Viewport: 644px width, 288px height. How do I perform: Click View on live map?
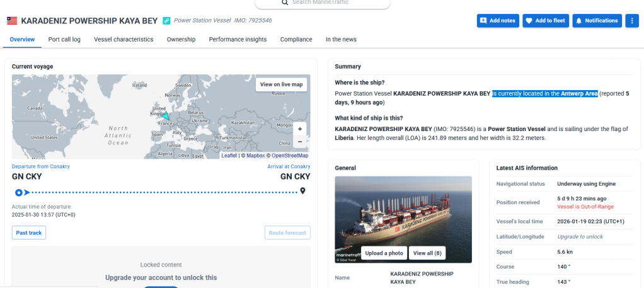[281, 84]
